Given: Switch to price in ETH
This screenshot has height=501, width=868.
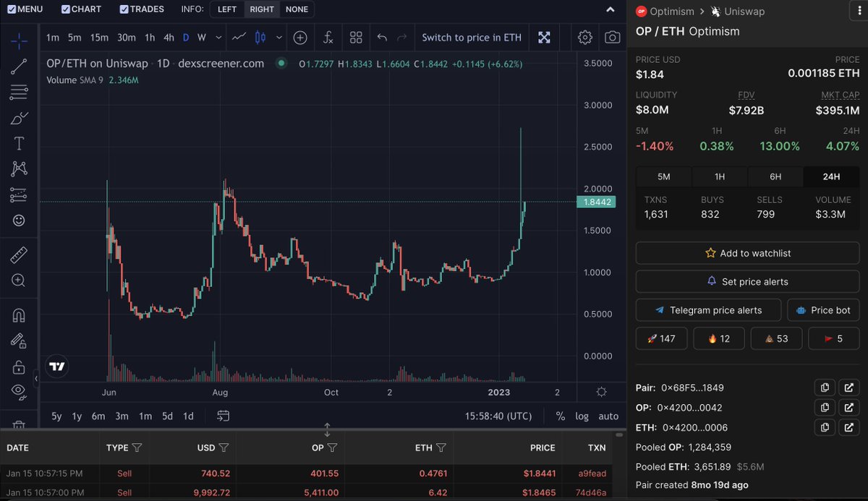Looking at the screenshot, I should coord(472,38).
